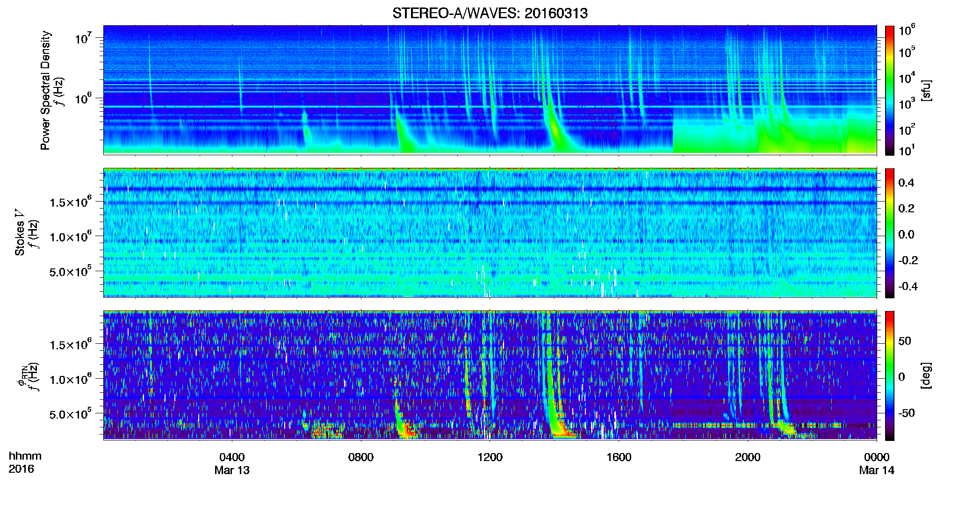Select the 1600 time tick label
The height and width of the screenshot is (505, 980).
tap(619, 457)
